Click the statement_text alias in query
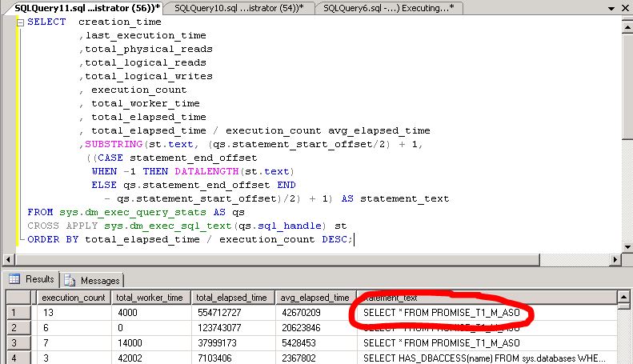The height and width of the screenshot is (364, 633). click(404, 198)
